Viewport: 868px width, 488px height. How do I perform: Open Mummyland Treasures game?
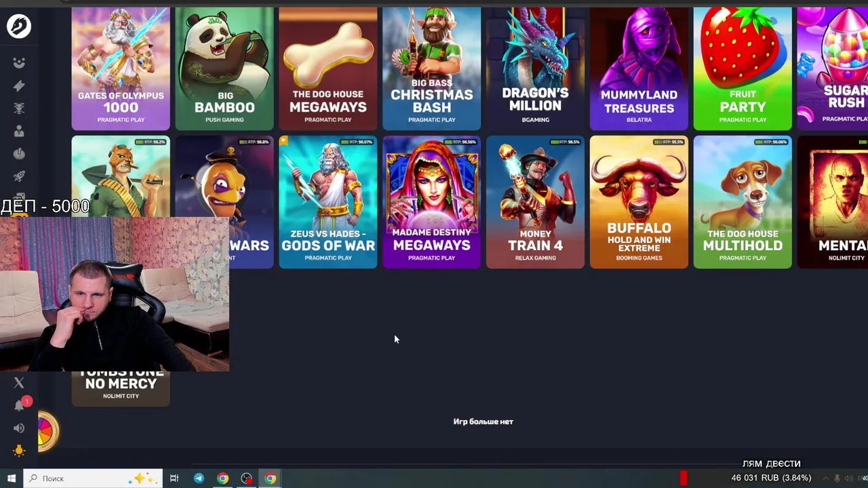pos(639,68)
